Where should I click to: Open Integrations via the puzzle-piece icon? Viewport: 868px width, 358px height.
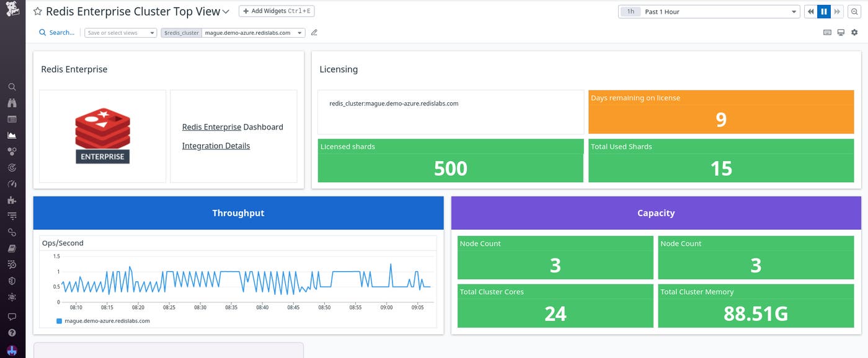coord(12,199)
